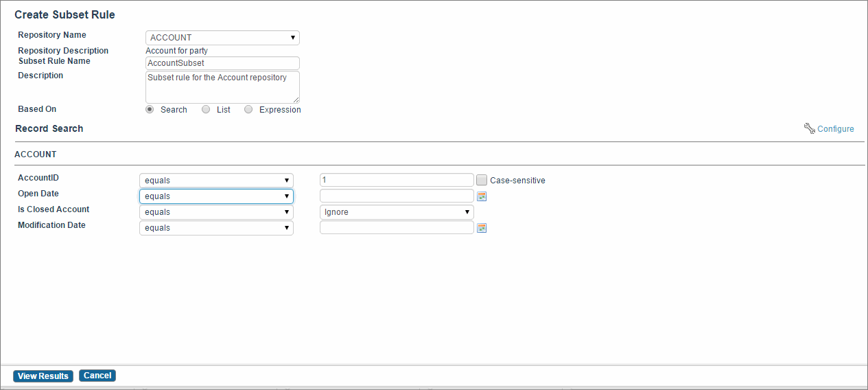The image size is (868, 390).
Task: Open the Repository Name dropdown
Action: pos(222,38)
